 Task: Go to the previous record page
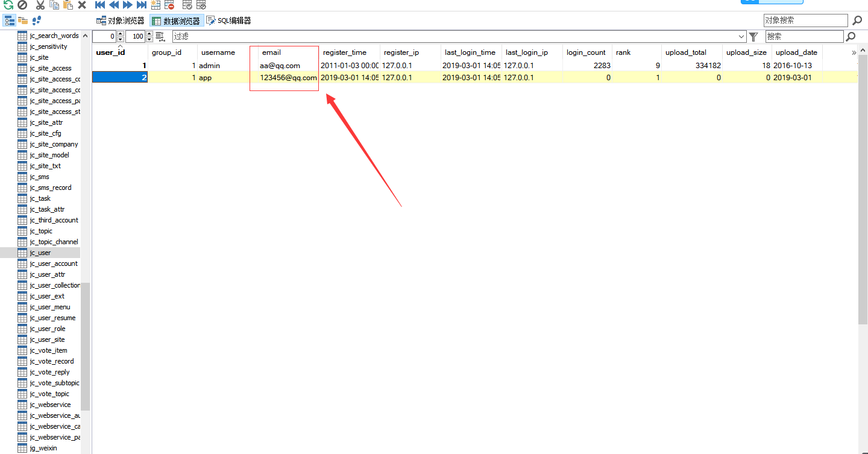(x=114, y=5)
